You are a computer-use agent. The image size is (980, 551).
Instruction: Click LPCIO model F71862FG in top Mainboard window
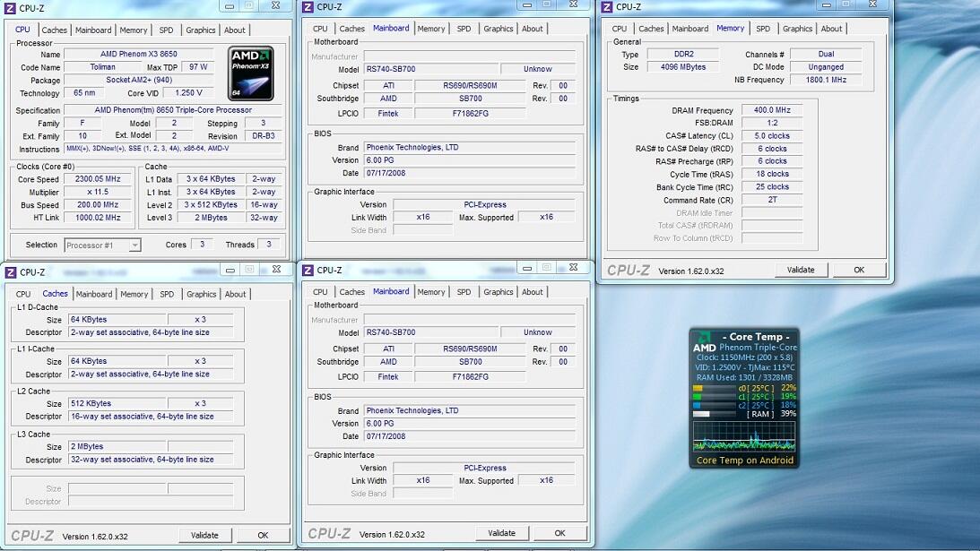coord(471,114)
